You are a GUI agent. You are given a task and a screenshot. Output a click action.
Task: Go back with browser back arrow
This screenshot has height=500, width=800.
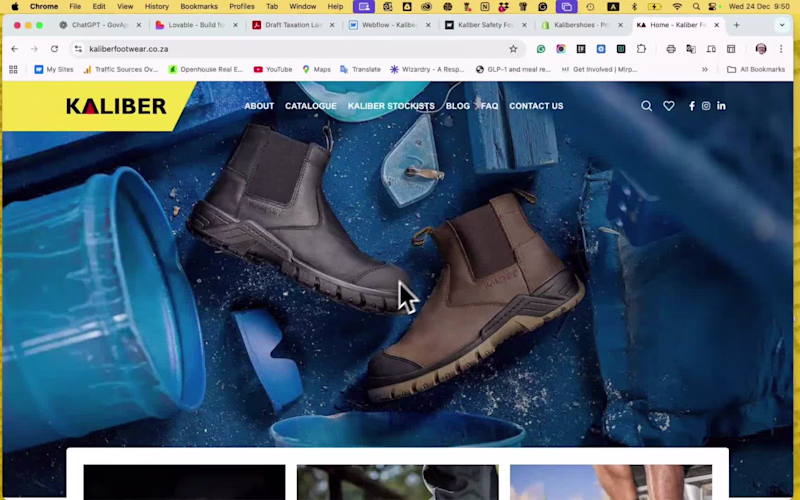click(14, 48)
